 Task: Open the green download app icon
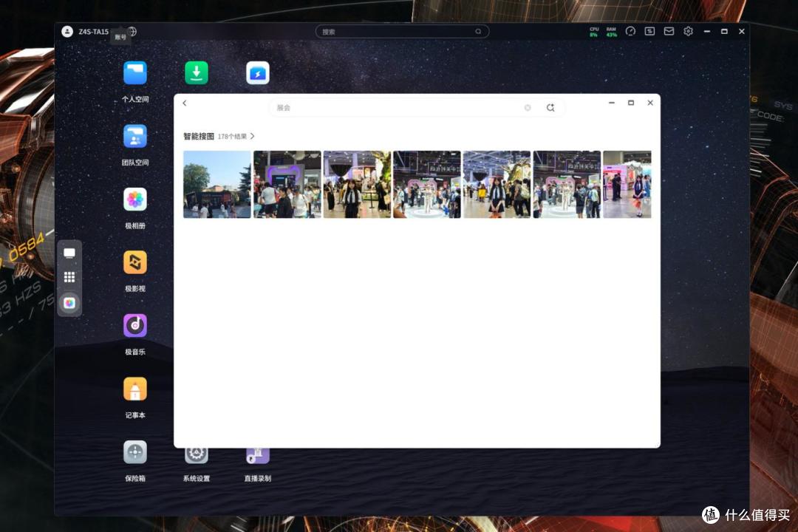pos(197,73)
